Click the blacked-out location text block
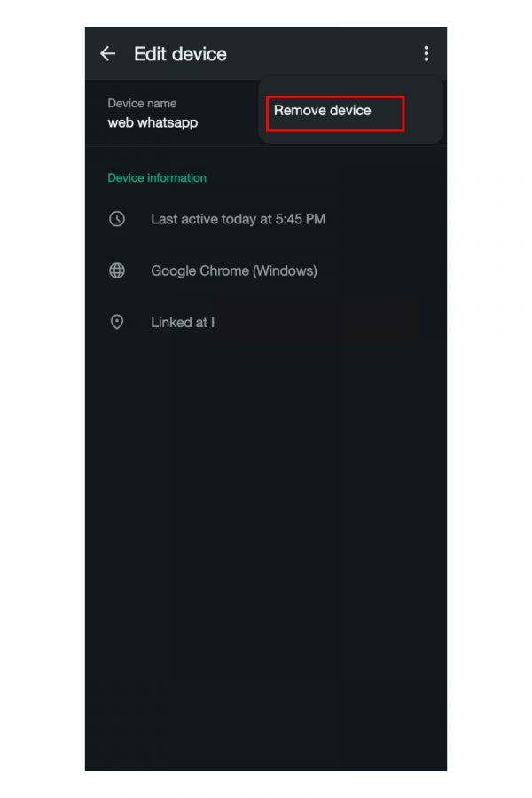532x798 pixels. point(316,322)
